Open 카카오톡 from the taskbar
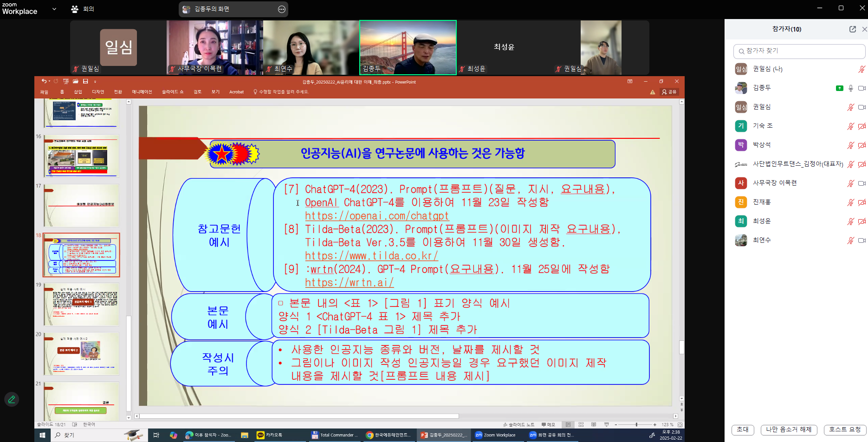Screen dimensions: 868x442 [270, 435]
